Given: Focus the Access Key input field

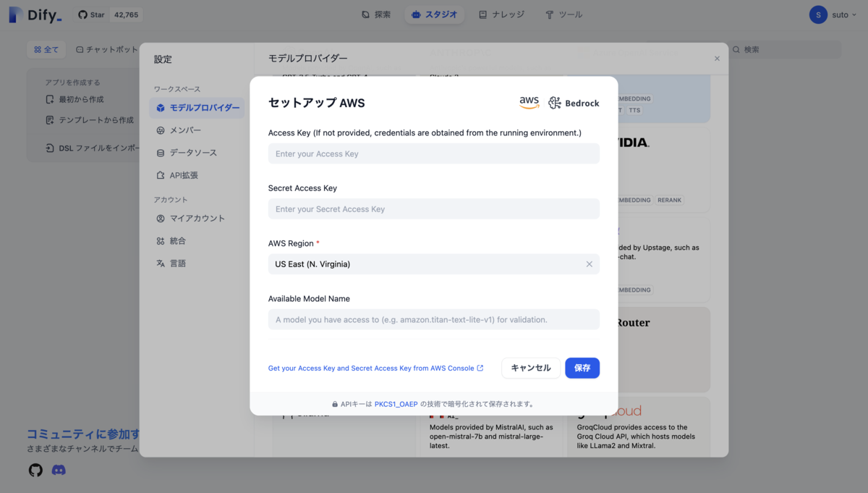Looking at the screenshot, I should click(x=434, y=153).
